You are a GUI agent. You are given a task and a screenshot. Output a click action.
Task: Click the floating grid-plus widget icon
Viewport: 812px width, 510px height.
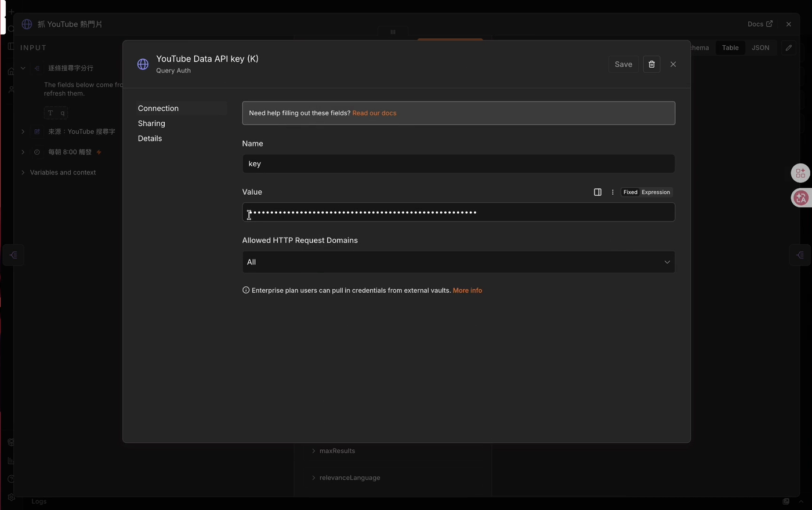(800, 173)
